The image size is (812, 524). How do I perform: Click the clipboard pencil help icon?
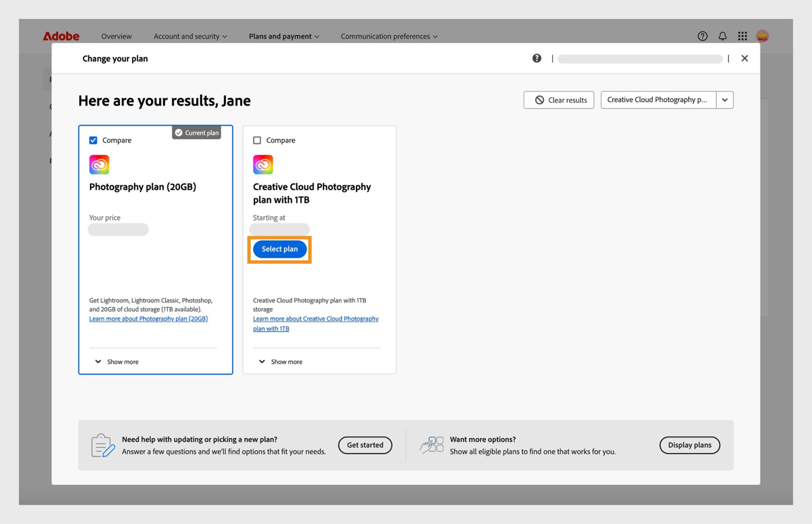103,445
